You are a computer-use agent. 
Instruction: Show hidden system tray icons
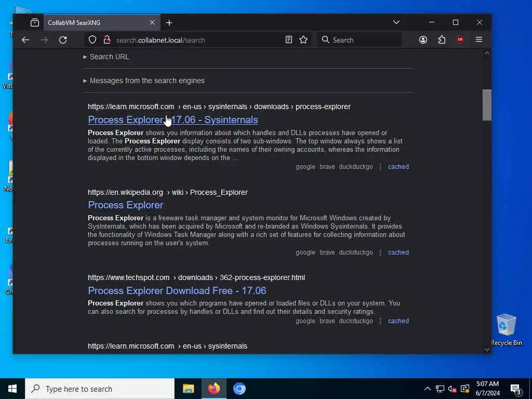(x=428, y=389)
